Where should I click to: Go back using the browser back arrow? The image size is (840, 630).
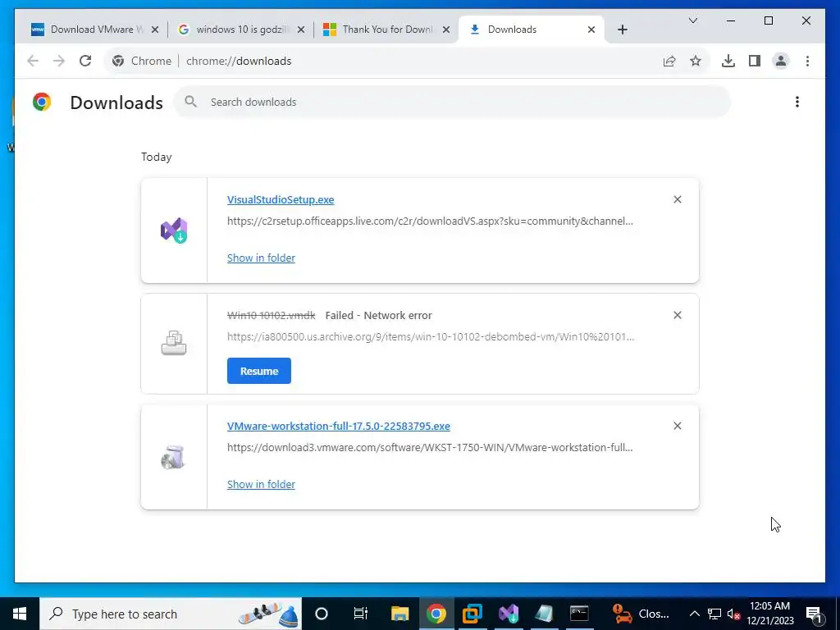point(33,61)
